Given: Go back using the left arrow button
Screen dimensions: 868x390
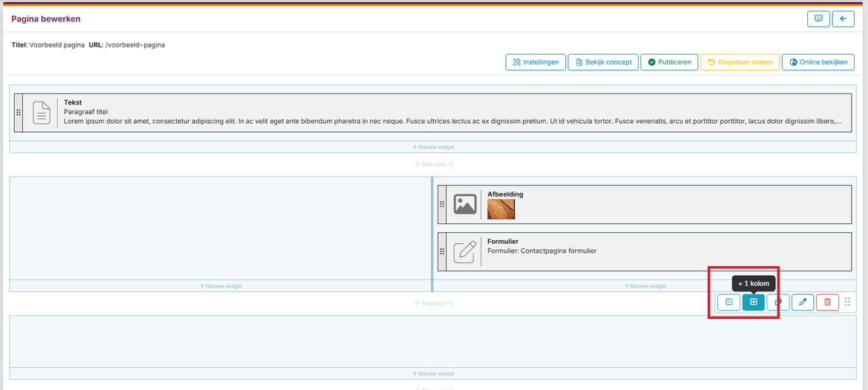Looking at the screenshot, I should [x=843, y=19].
